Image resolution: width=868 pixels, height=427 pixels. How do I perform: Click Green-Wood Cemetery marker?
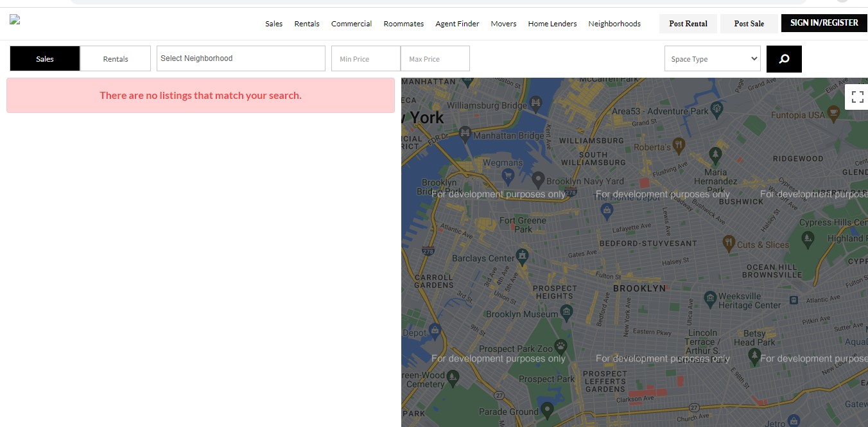tap(453, 378)
